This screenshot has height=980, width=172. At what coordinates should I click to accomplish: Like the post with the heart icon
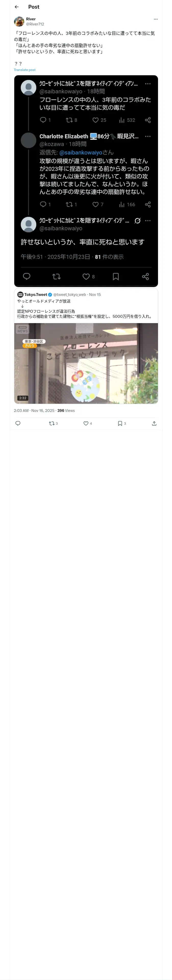86,423
